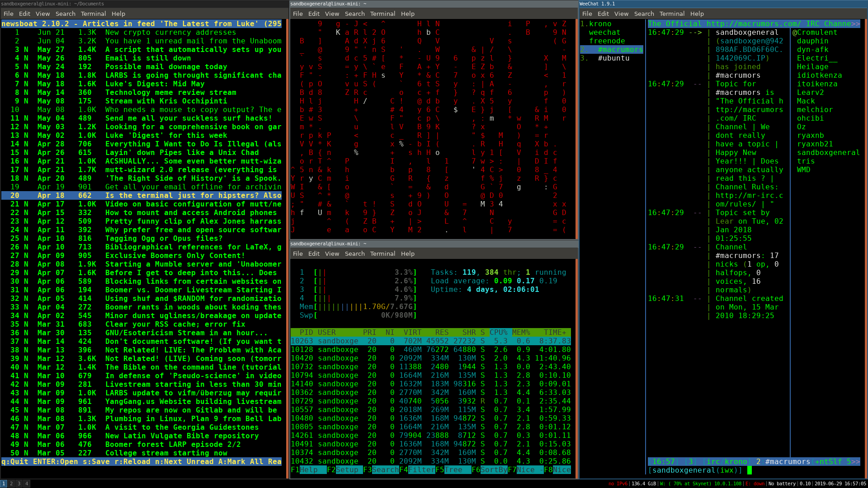
Task: Click htop F4 Filter button
Action: click(x=417, y=470)
